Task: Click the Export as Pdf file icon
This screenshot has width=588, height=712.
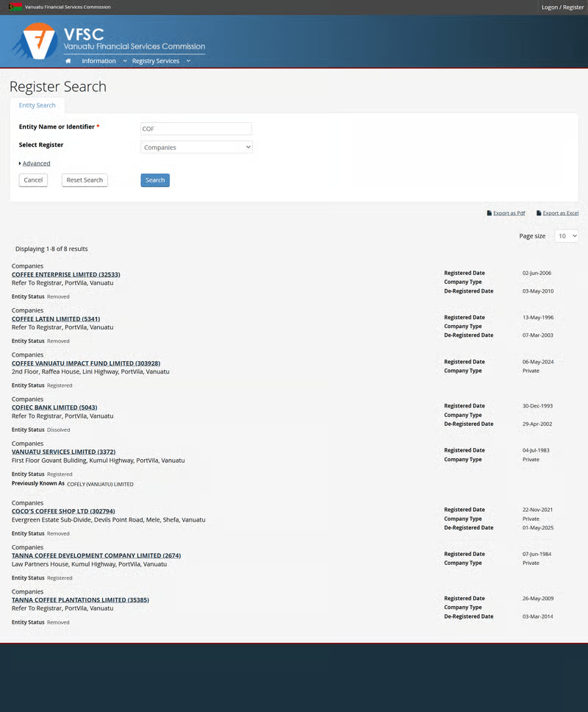Action: point(490,213)
